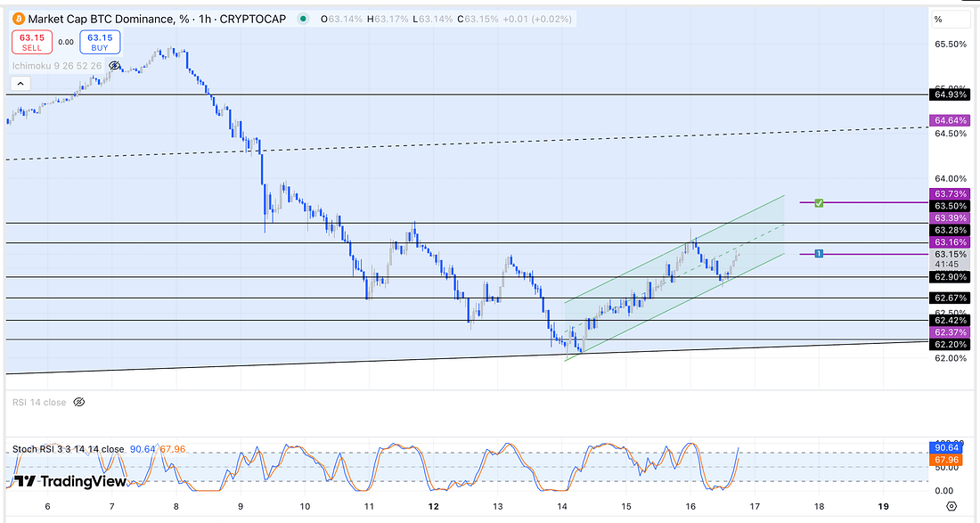Viewport: 980px width, 523px height.
Task: Click the 64.93% black price label
Action: coord(950,94)
